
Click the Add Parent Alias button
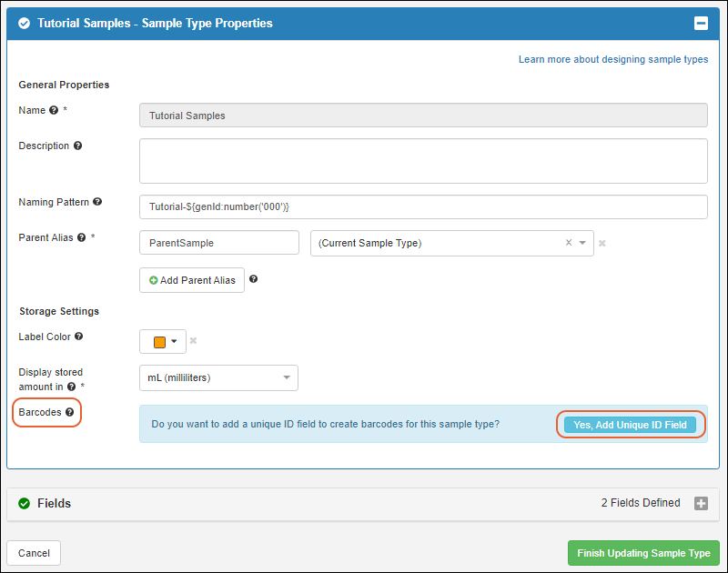pos(192,280)
